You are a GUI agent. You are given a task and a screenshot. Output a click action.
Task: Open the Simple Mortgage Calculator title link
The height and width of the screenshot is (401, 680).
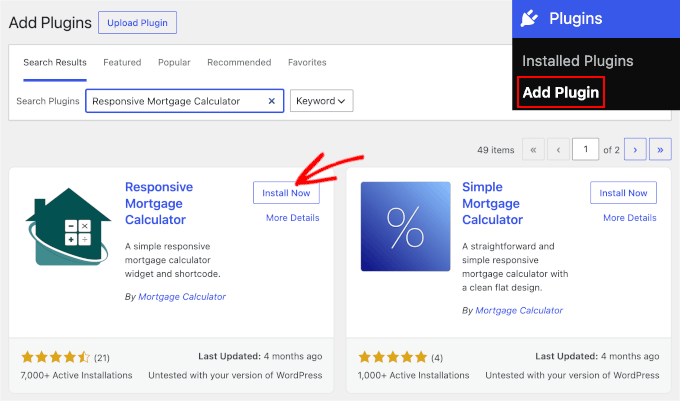tap(492, 203)
